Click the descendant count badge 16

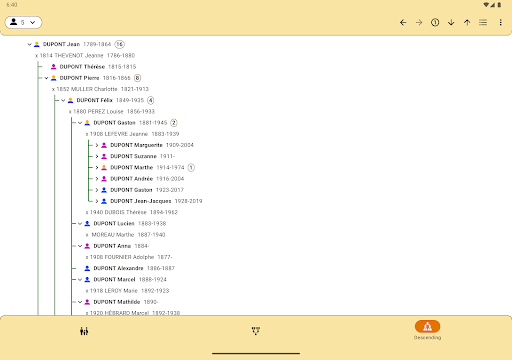pyautogui.click(x=119, y=44)
